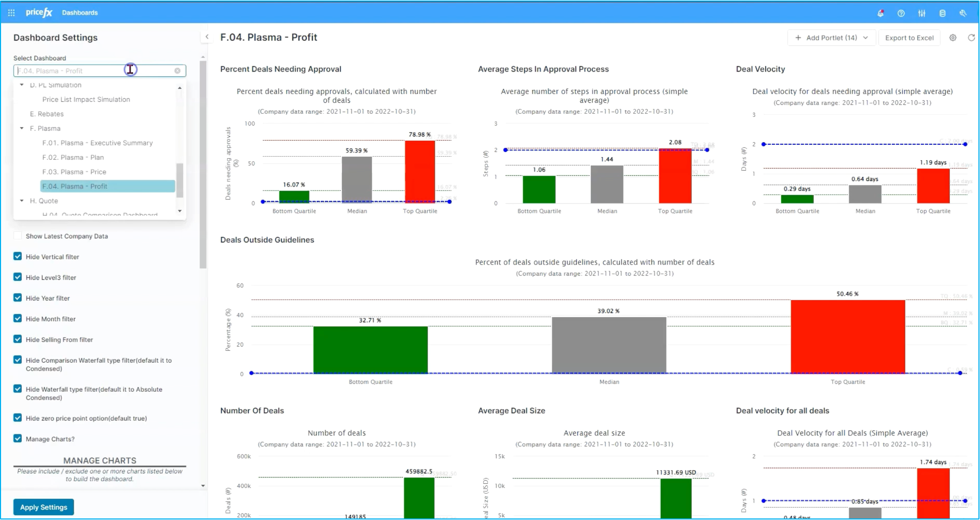Open the Add Portlet (14) dropdown
This screenshot has height=520, width=980.
(x=832, y=38)
